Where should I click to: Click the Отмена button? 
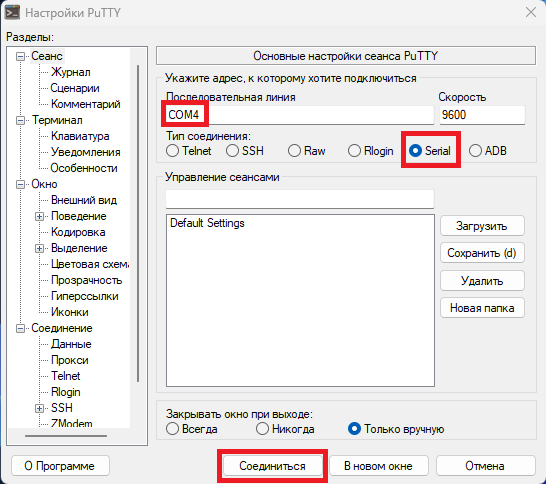pos(485,466)
